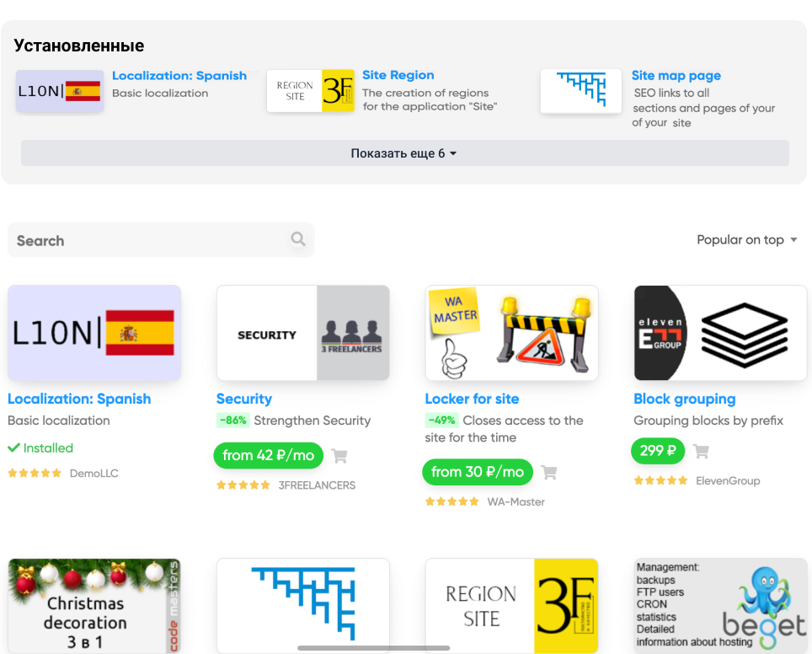Open installed Site map page icon
This screenshot has width=812, height=654.
pyautogui.click(x=581, y=91)
